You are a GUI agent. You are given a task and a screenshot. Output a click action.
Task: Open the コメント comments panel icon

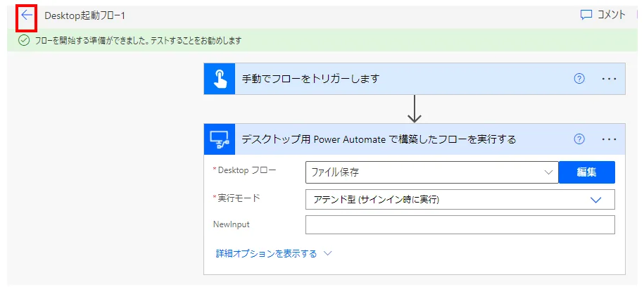[586, 15]
